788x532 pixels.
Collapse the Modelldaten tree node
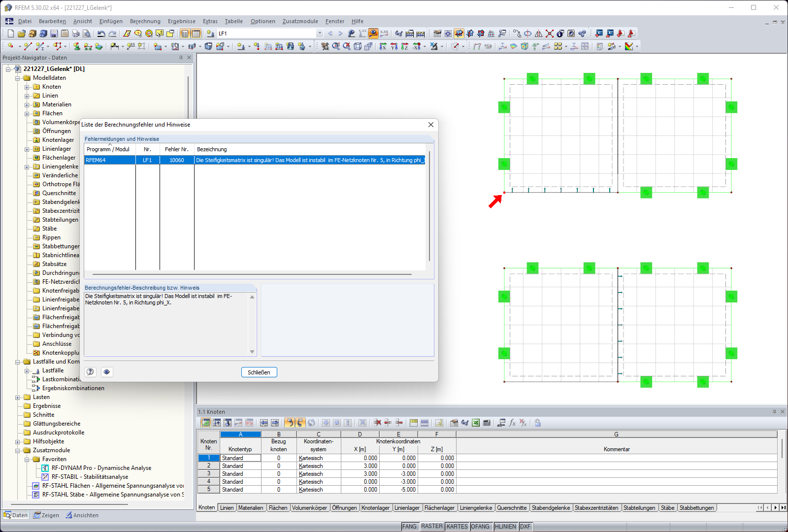pos(18,78)
